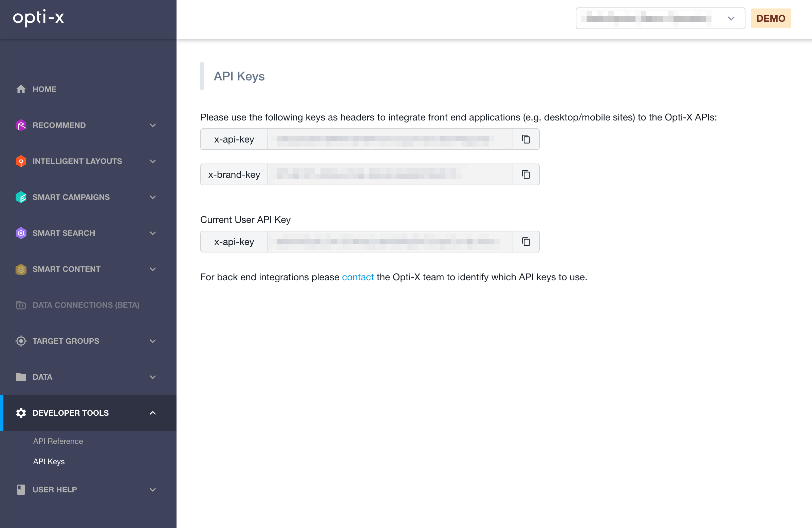Click the Data folder icon
812x528 pixels.
[x=21, y=377]
